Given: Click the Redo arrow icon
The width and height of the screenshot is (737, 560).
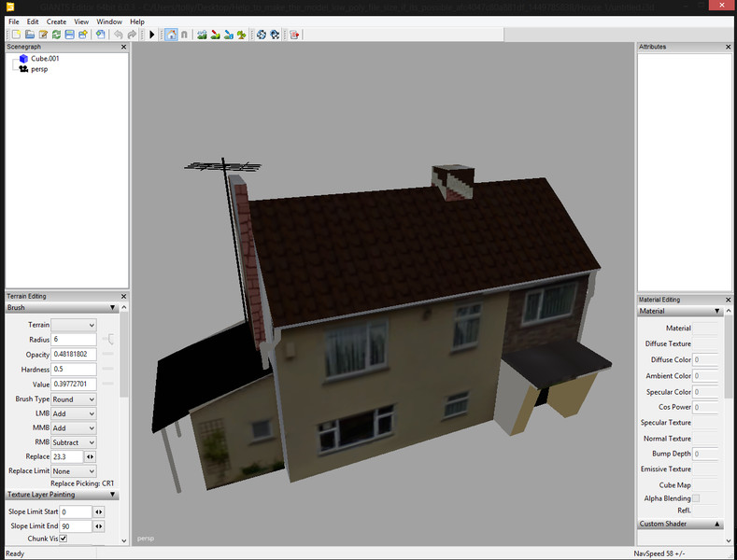Looking at the screenshot, I should coord(132,35).
